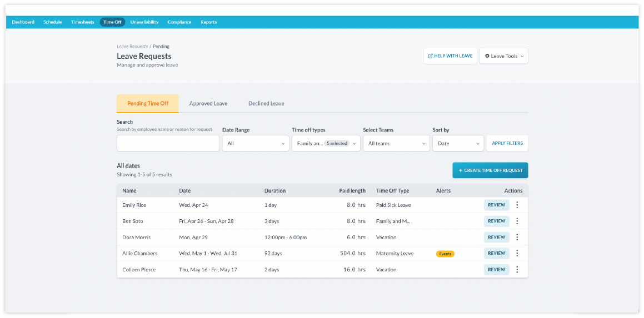The width and height of the screenshot is (644, 318).
Task: Open the Select Teams dropdown
Action: click(396, 143)
